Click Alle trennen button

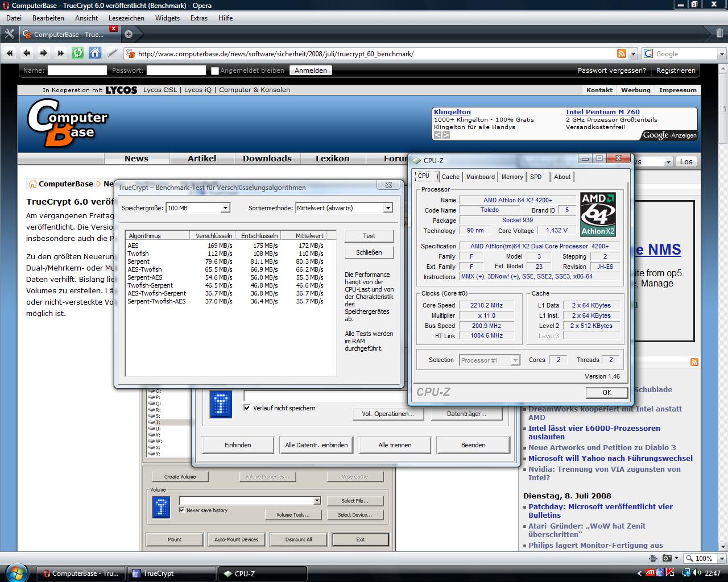pyautogui.click(x=395, y=445)
